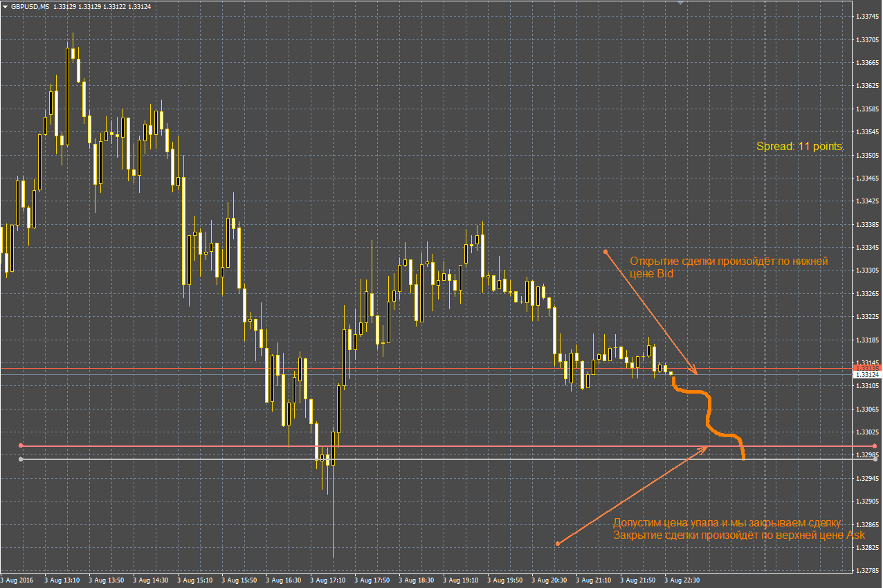Click the lower orange arrow's starting dot

557,544
